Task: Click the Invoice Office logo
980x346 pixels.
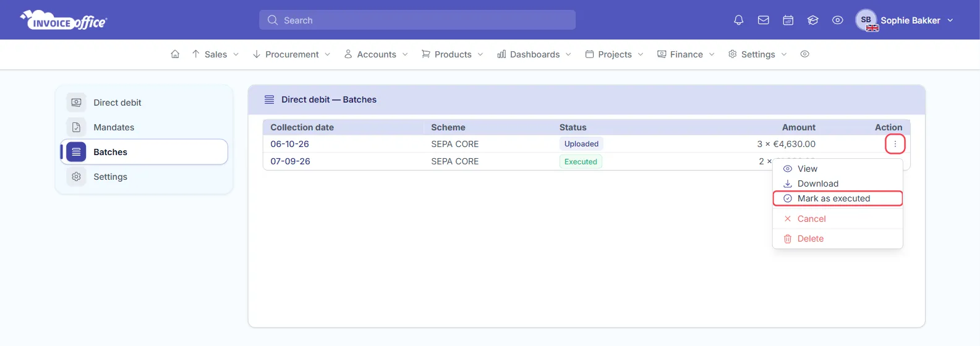Action: (x=64, y=20)
